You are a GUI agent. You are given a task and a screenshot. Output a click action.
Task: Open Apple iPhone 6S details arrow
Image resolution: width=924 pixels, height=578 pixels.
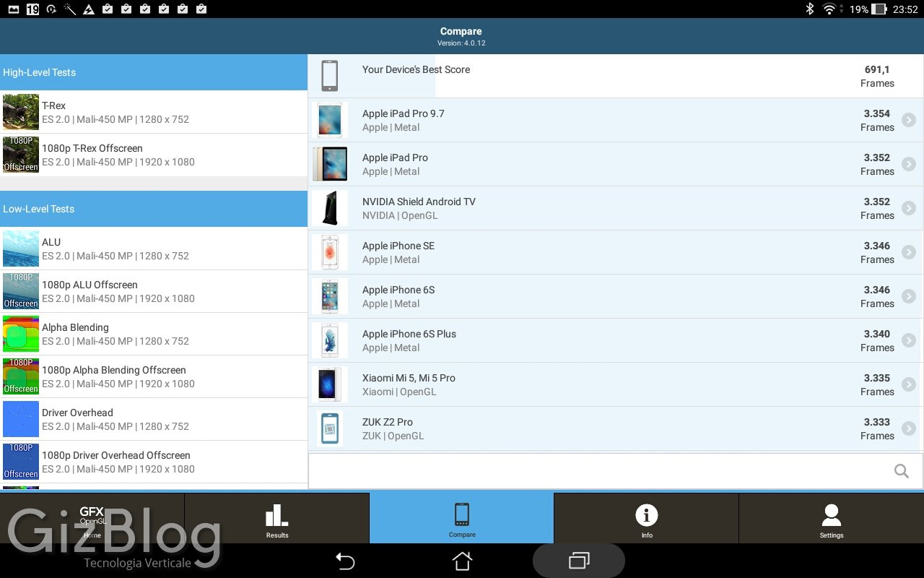[909, 296]
